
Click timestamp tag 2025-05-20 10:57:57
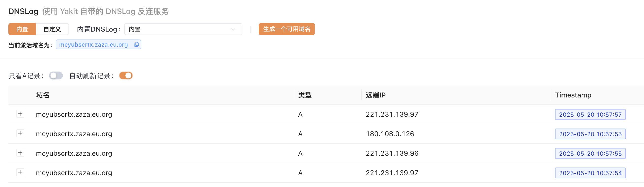(590, 115)
